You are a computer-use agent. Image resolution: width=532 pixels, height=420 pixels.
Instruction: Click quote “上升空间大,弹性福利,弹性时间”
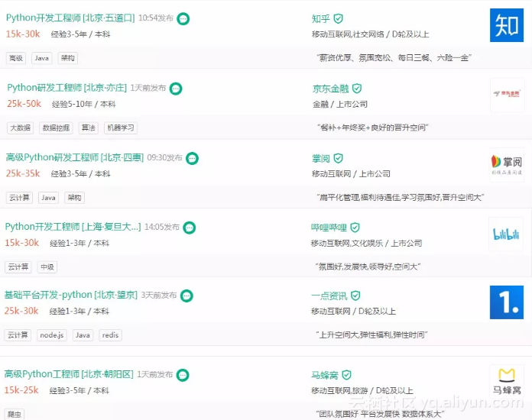371,335
